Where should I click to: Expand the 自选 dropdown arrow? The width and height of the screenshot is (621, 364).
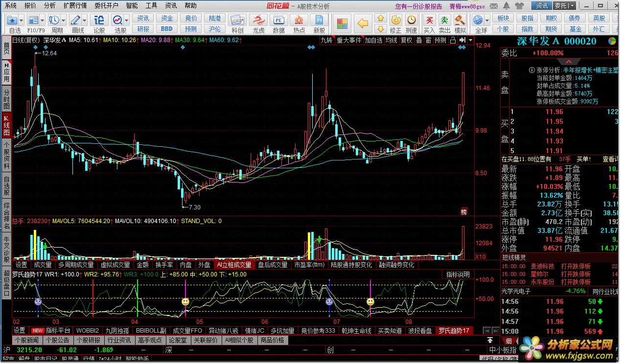[x=22, y=20]
